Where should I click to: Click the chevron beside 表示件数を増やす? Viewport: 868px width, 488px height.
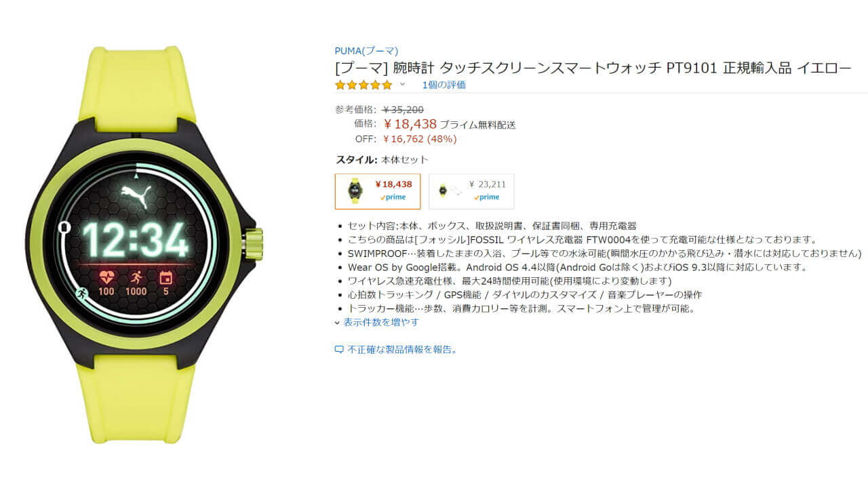(338, 323)
